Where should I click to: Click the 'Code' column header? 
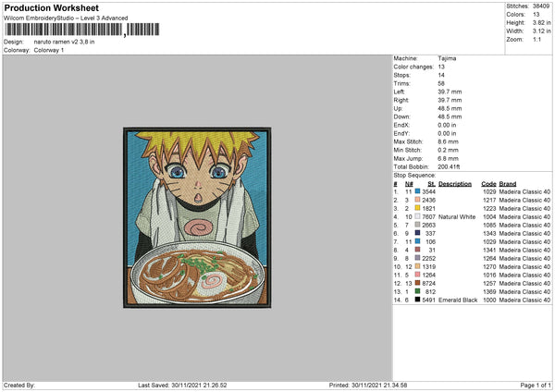tap(488, 184)
